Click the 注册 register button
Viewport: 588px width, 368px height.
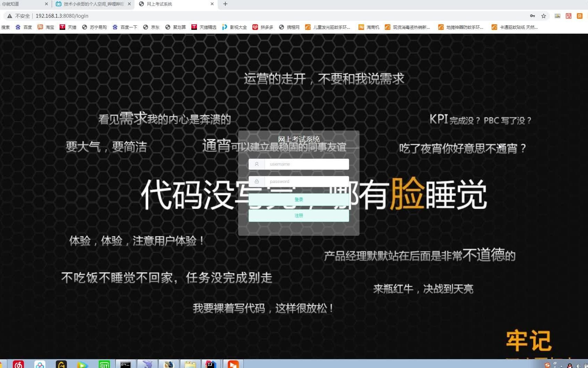299,216
